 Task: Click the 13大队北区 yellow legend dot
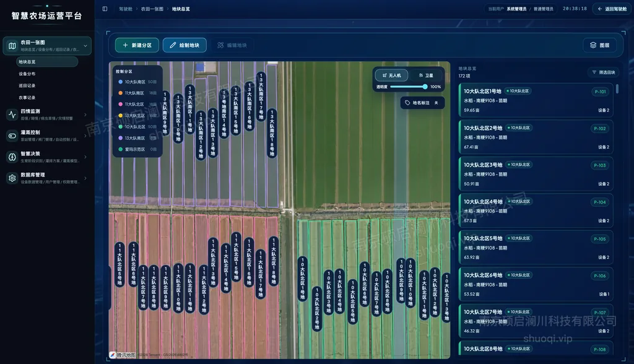tap(121, 115)
